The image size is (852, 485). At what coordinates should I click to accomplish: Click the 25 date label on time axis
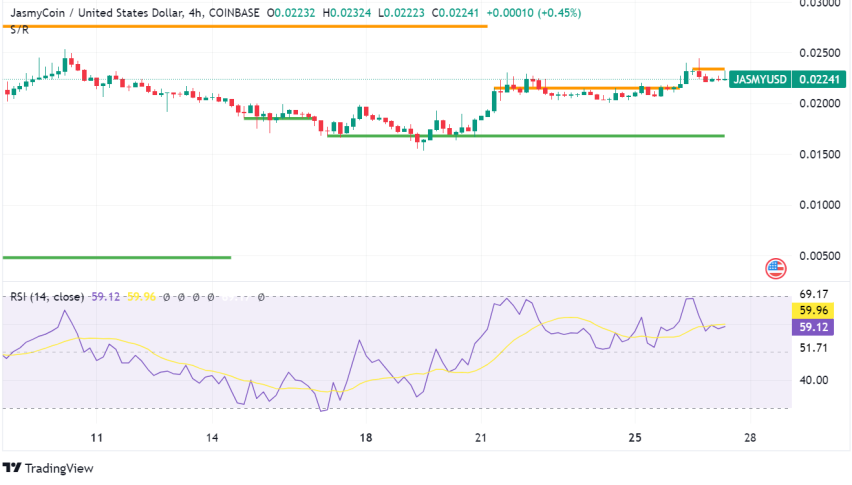[x=634, y=438]
